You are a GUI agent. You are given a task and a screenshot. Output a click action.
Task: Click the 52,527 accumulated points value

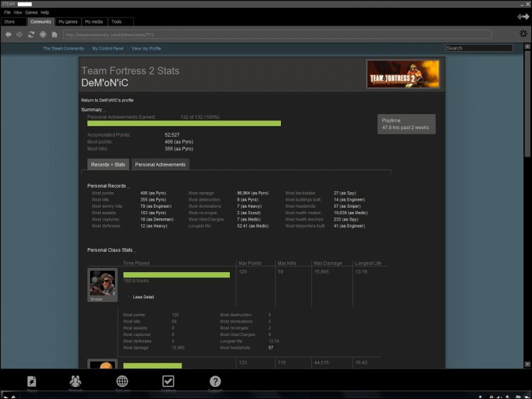tap(172, 135)
